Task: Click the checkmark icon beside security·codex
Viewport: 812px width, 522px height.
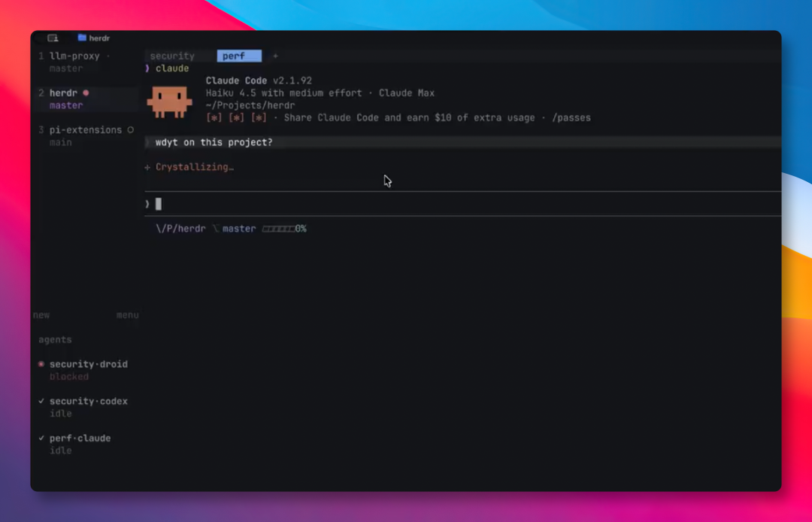Action: click(41, 402)
